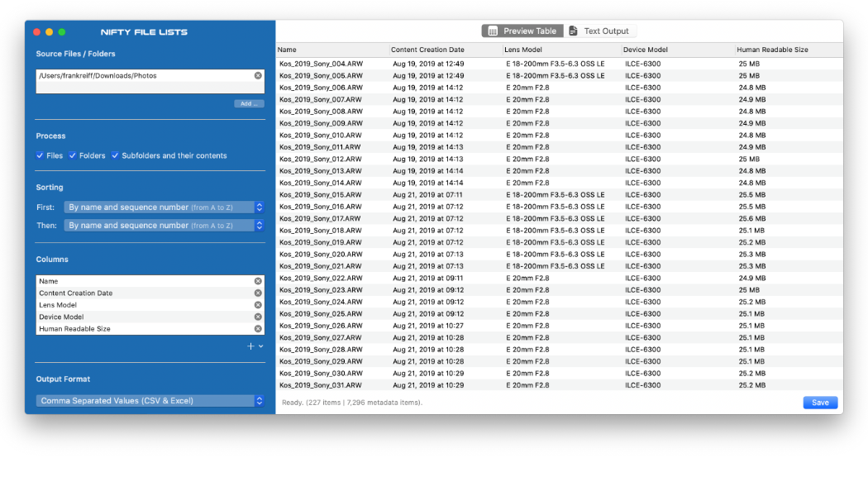
Task: Select the Kos_2019_Sony_009.ARW file name
Action: pyautogui.click(x=321, y=123)
